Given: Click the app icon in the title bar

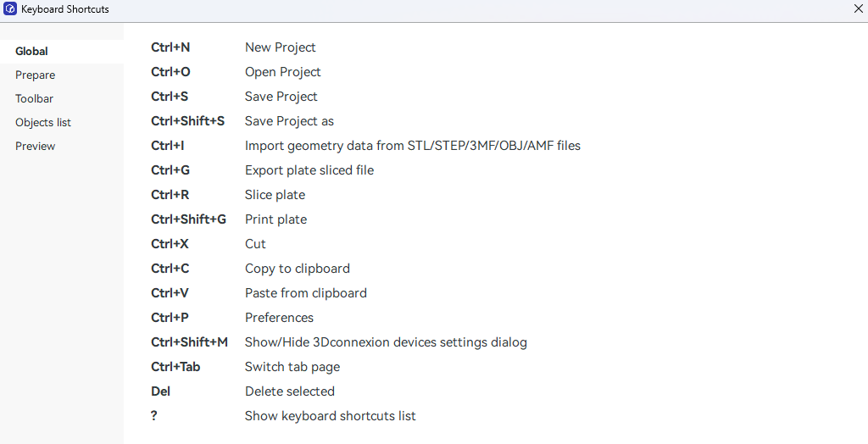Looking at the screenshot, I should click(x=10, y=9).
